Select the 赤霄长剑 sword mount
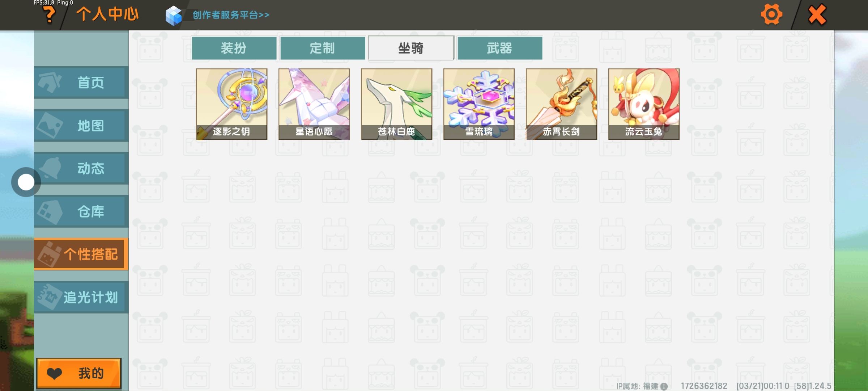 (x=561, y=104)
